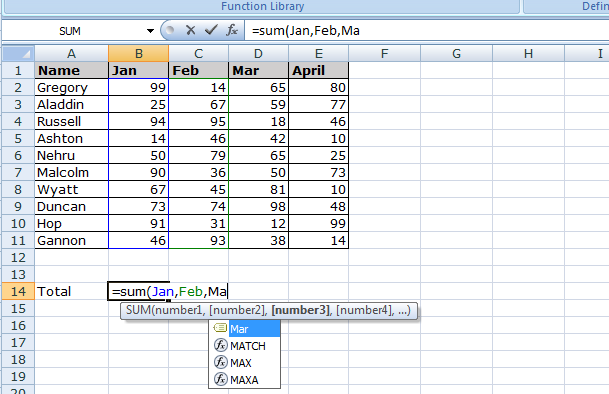Click the SUM function name in tooltip
609x394 pixels.
coord(135,310)
